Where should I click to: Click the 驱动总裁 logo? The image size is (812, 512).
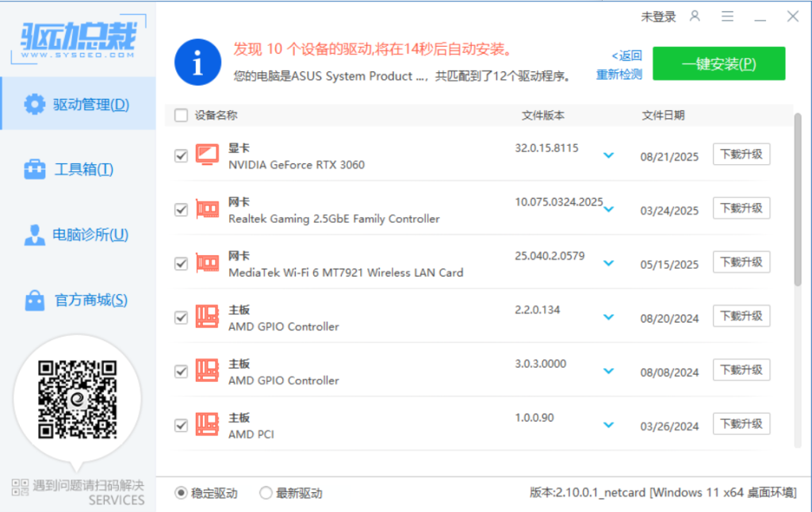79,40
